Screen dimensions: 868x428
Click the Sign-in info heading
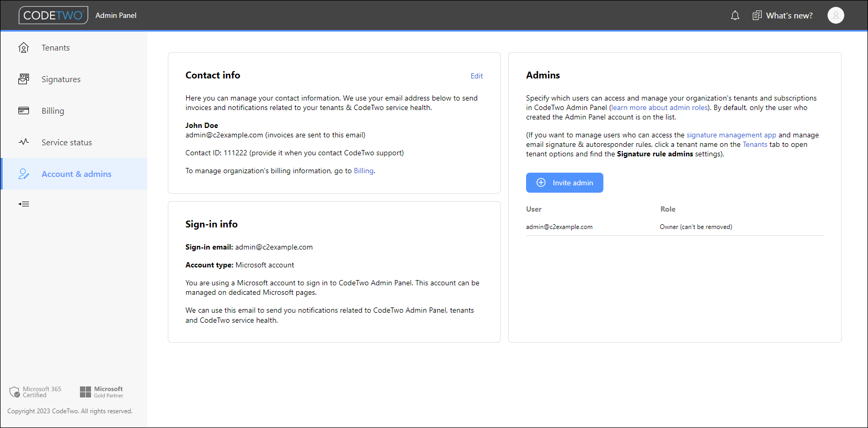(x=211, y=224)
